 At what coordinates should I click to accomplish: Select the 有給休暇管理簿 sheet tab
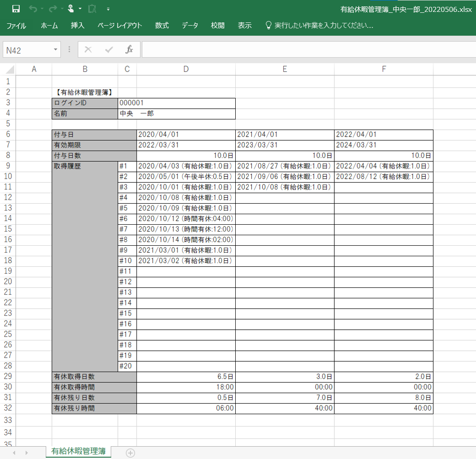(x=79, y=452)
